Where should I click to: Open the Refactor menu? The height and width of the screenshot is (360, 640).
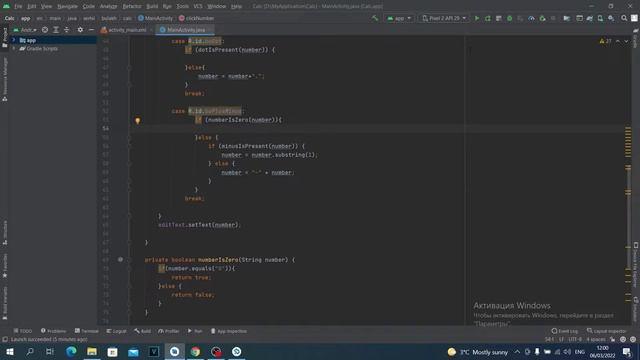pos(132,6)
